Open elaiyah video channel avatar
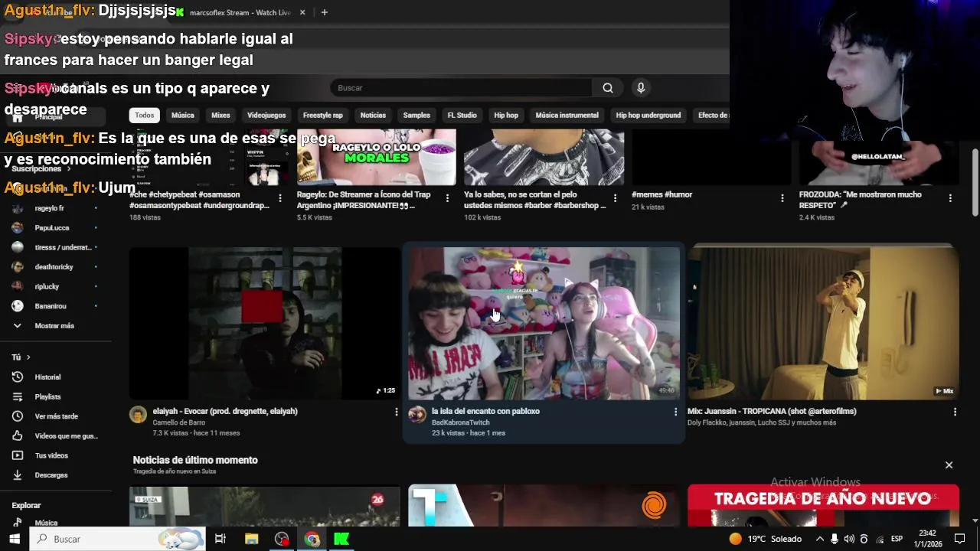The image size is (980, 551). [138, 415]
